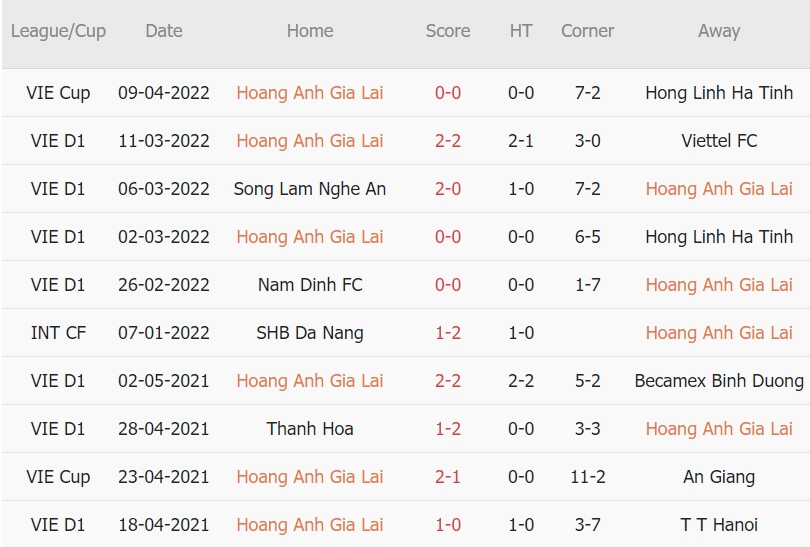
Task: Click Hong Linh Ha Tinh on 09-04-2022
Action: tap(719, 93)
